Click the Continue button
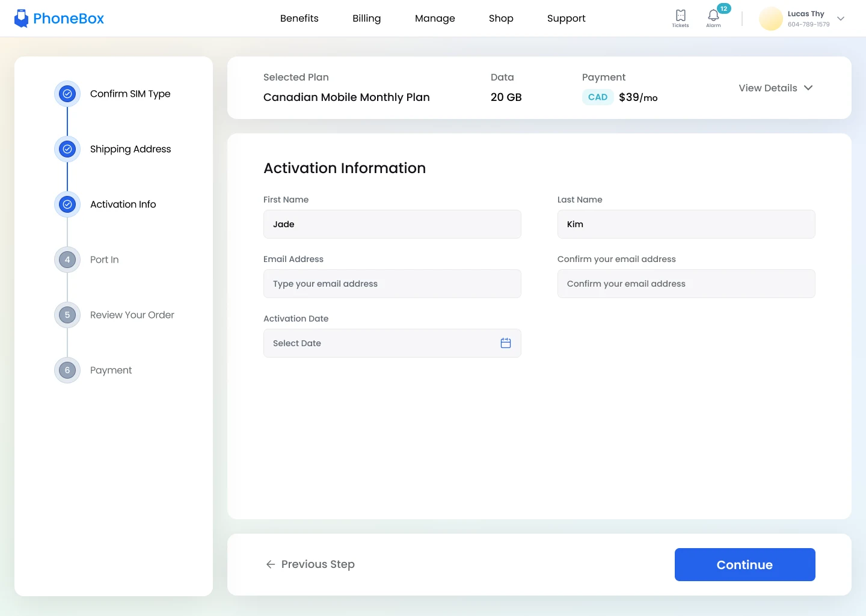 pyautogui.click(x=745, y=564)
